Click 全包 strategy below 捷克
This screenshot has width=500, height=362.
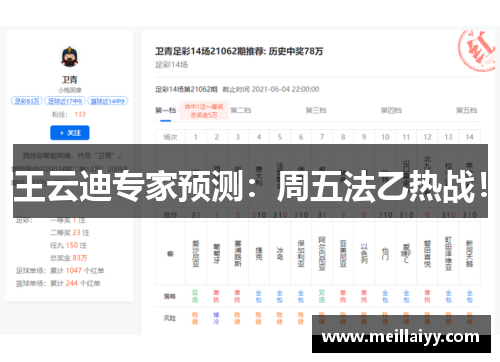(259, 296)
